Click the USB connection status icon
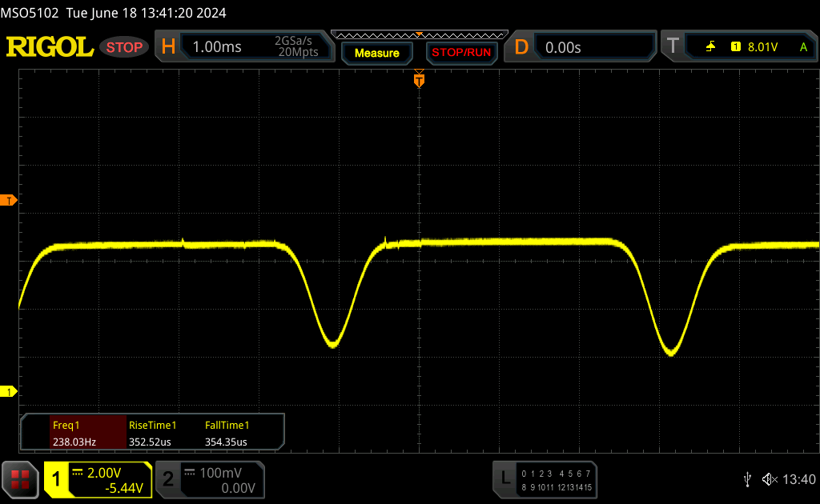Viewport: 820px width, 504px height. coord(747,479)
